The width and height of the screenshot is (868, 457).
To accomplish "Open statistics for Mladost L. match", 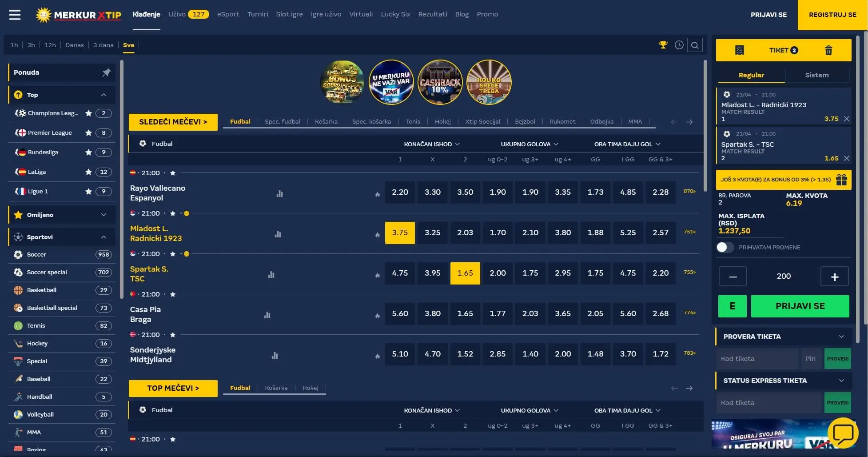I will pyautogui.click(x=278, y=234).
